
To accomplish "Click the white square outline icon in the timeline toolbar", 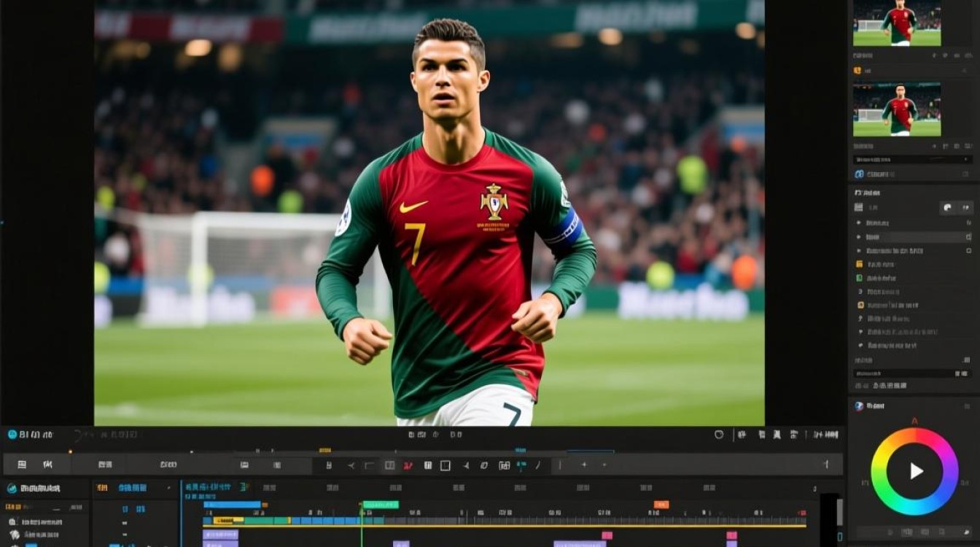I will tap(446, 465).
